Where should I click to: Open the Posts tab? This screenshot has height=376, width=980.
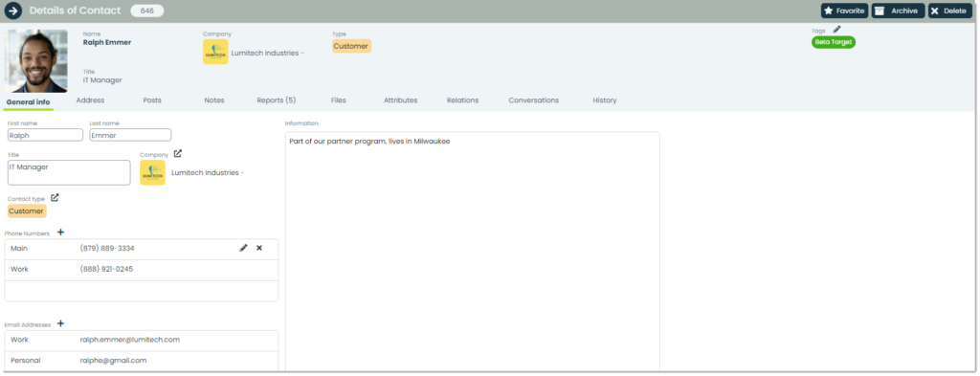click(x=152, y=100)
